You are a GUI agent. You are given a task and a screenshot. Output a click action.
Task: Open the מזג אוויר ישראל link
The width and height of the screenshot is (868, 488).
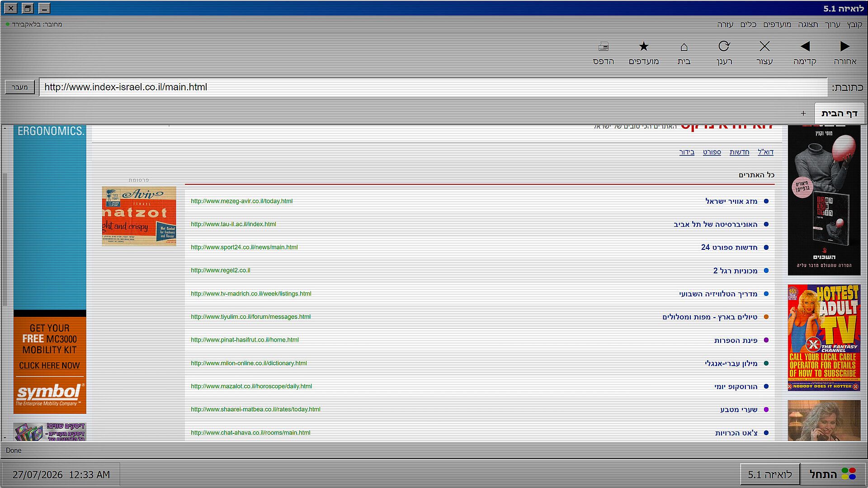(x=731, y=201)
